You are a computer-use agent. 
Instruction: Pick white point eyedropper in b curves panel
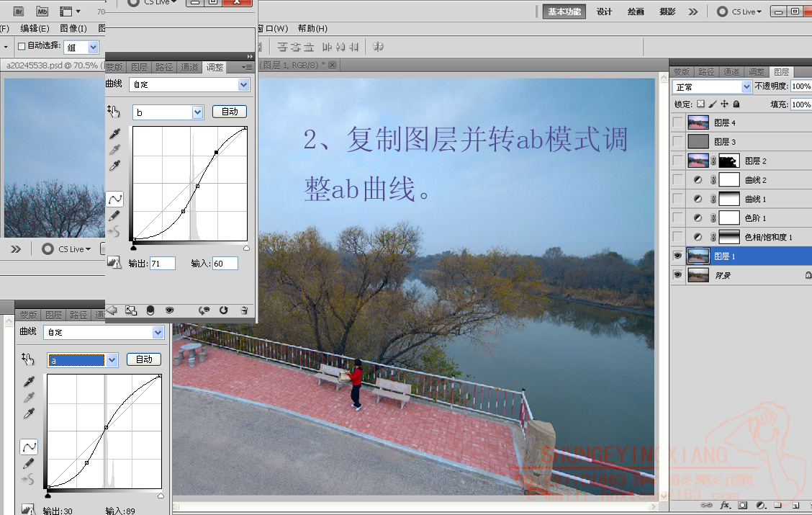click(x=114, y=166)
